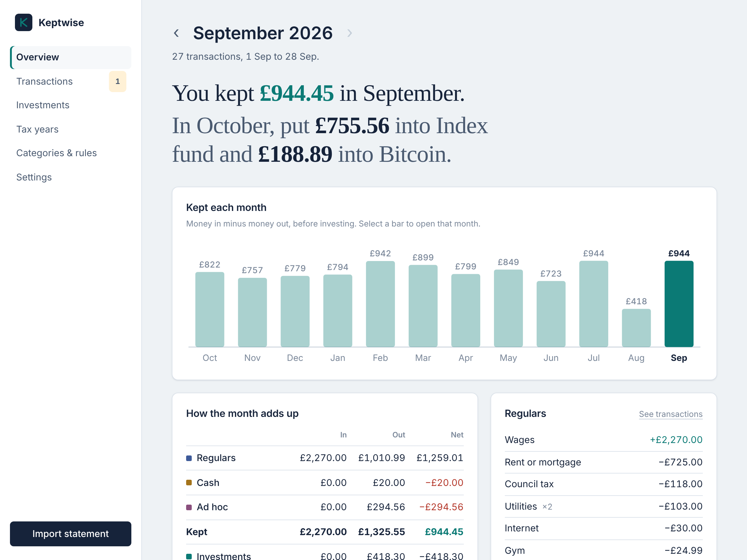Viewport: 747px width, 560px height.
Task: Click the Kept each month title
Action: click(226, 208)
